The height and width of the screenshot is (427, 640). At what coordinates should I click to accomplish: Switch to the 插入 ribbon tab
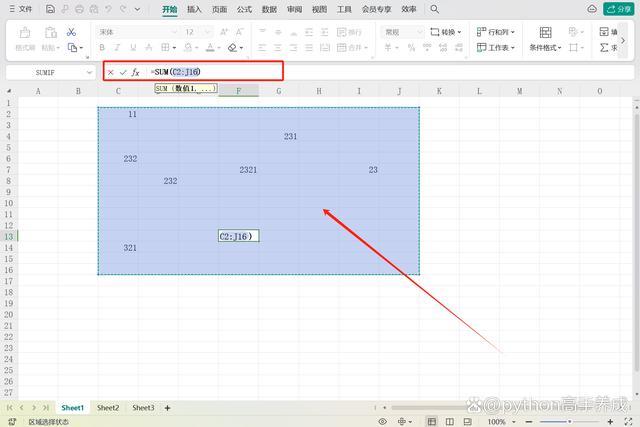(194, 9)
